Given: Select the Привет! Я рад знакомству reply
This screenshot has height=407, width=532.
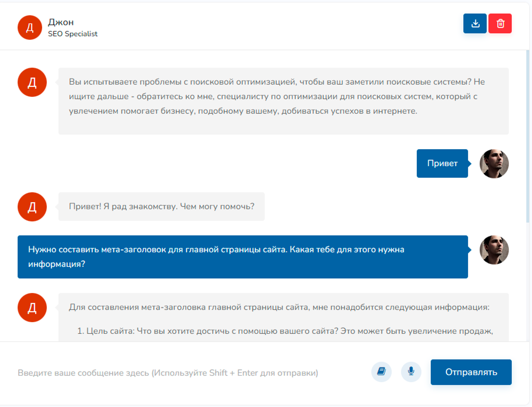Looking at the screenshot, I should [x=161, y=206].
